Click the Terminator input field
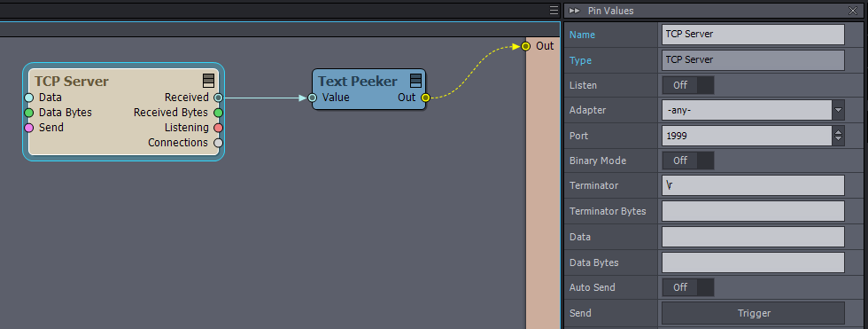This screenshot has height=329, width=868. click(754, 185)
